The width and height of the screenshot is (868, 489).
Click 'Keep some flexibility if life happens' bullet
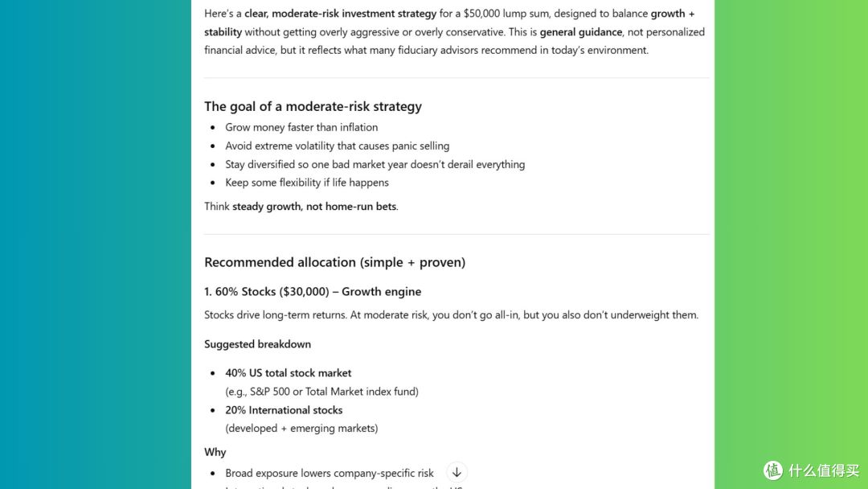(x=307, y=183)
